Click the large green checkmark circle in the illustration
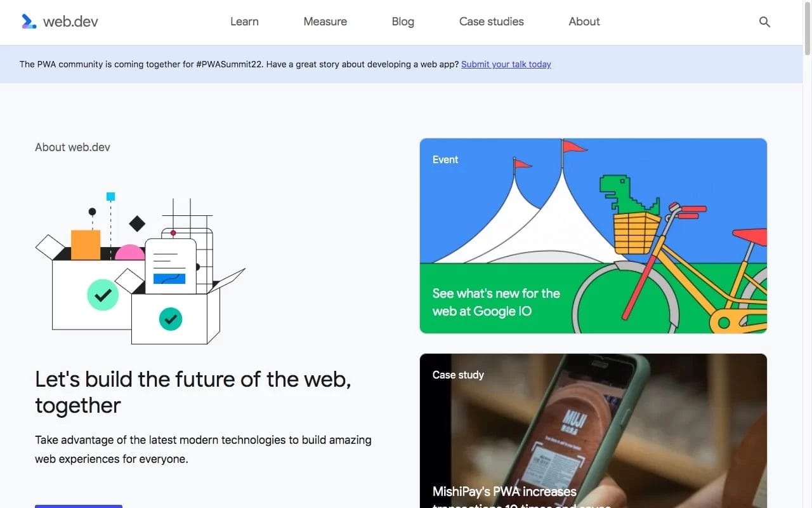Image resolution: width=812 pixels, height=508 pixels. click(x=103, y=295)
